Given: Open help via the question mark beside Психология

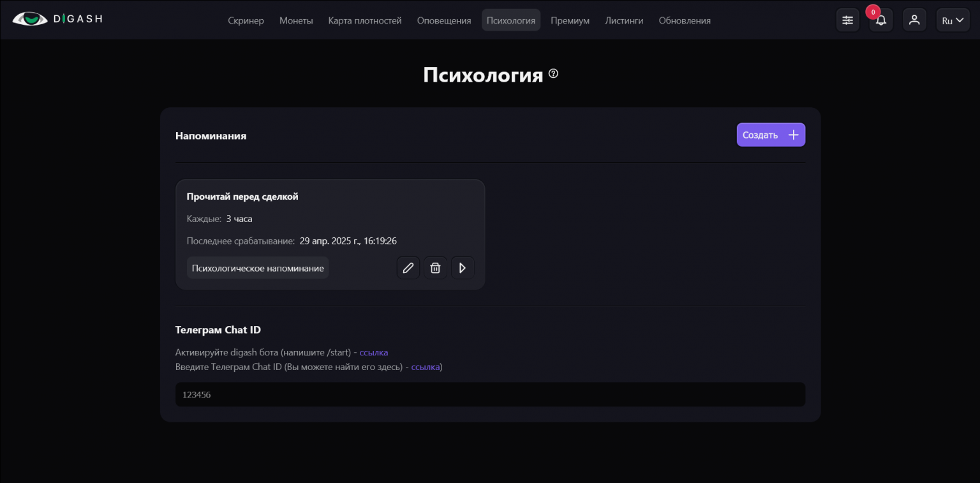Looking at the screenshot, I should 553,73.
